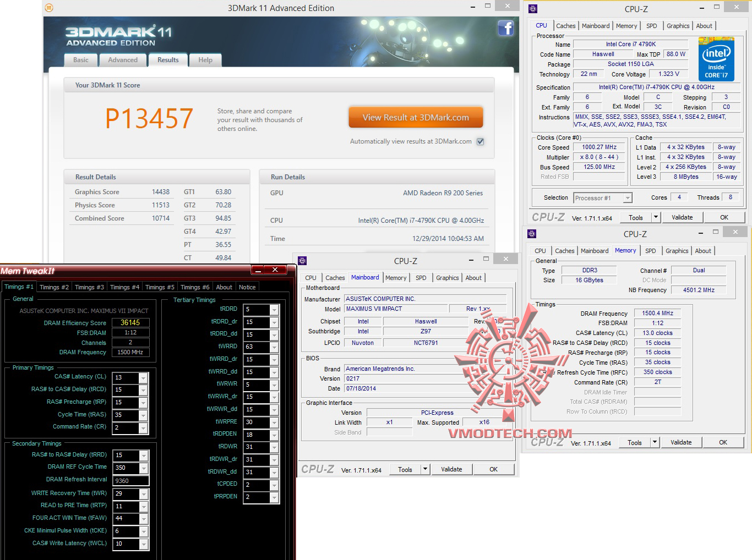
Task: Open the Notice tab in MemTweakIt
Action: click(x=247, y=287)
